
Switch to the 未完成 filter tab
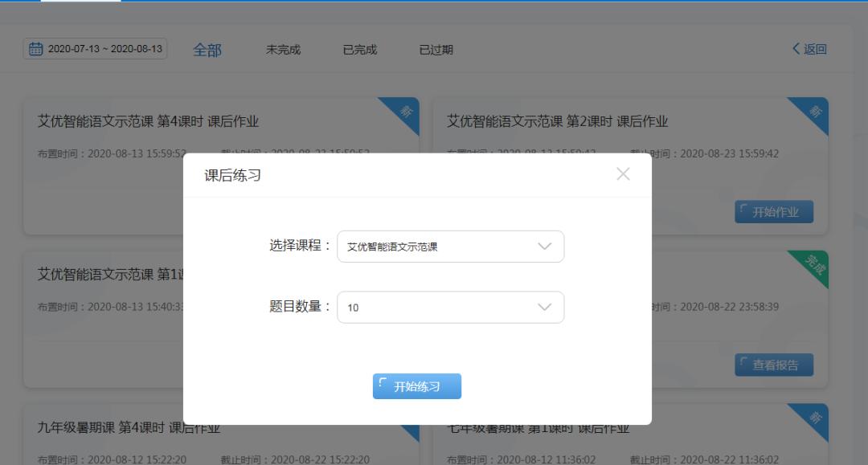(x=282, y=49)
